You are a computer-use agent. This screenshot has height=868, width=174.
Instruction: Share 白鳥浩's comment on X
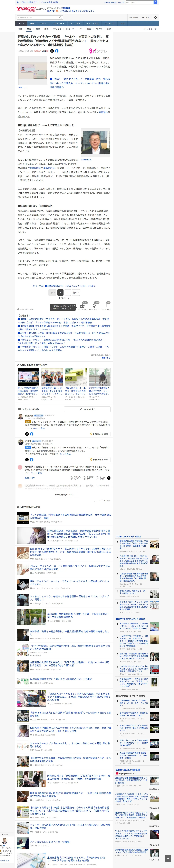click(x=27, y=459)
